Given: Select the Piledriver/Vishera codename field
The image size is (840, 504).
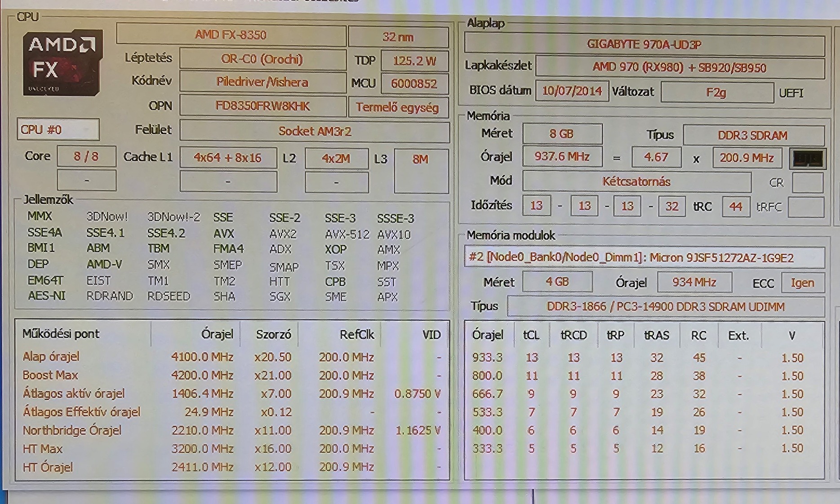Looking at the screenshot, I should point(262,82).
